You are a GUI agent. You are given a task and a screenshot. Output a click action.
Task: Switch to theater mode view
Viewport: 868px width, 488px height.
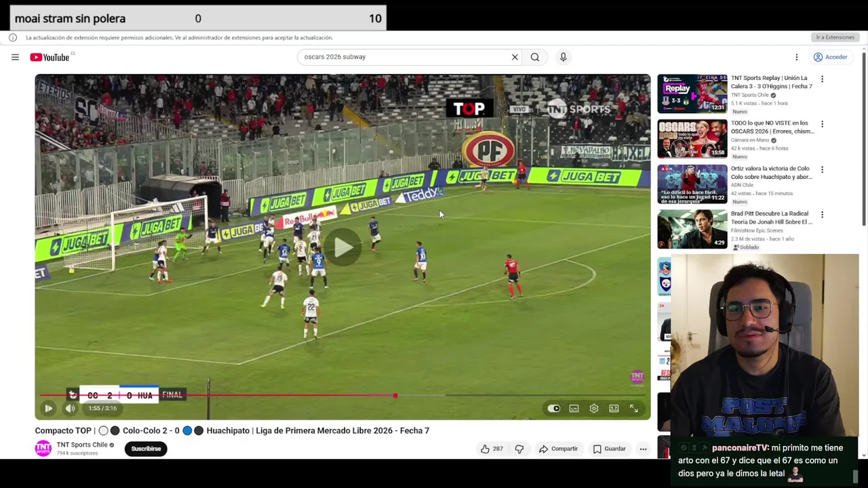click(x=614, y=409)
